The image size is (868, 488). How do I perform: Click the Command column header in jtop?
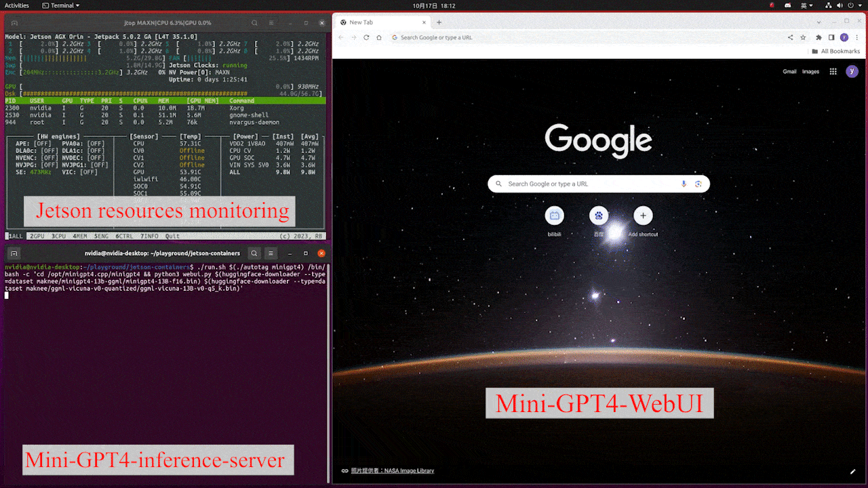[242, 100]
